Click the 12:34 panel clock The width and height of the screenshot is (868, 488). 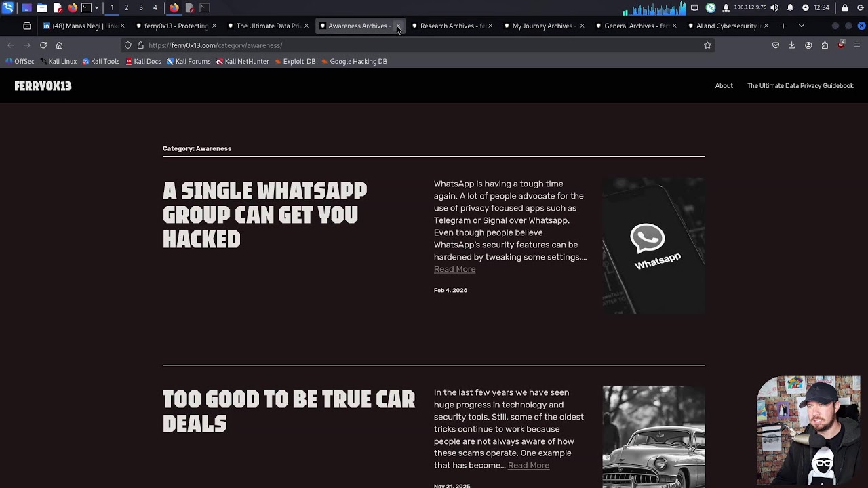tap(821, 7)
